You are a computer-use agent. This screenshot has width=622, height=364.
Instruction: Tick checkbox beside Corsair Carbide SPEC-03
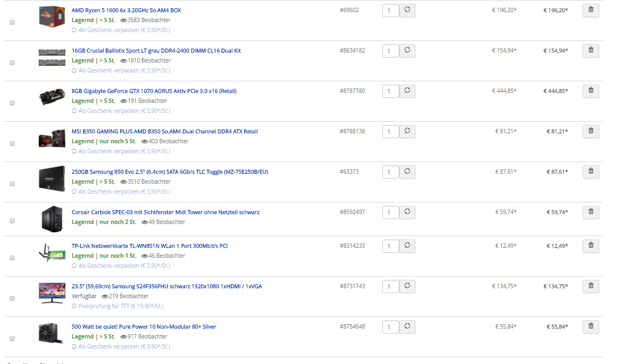point(12,221)
